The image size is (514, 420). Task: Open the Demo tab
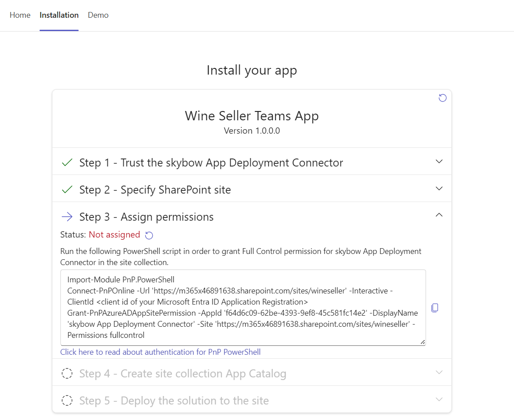[x=98, y=15]
